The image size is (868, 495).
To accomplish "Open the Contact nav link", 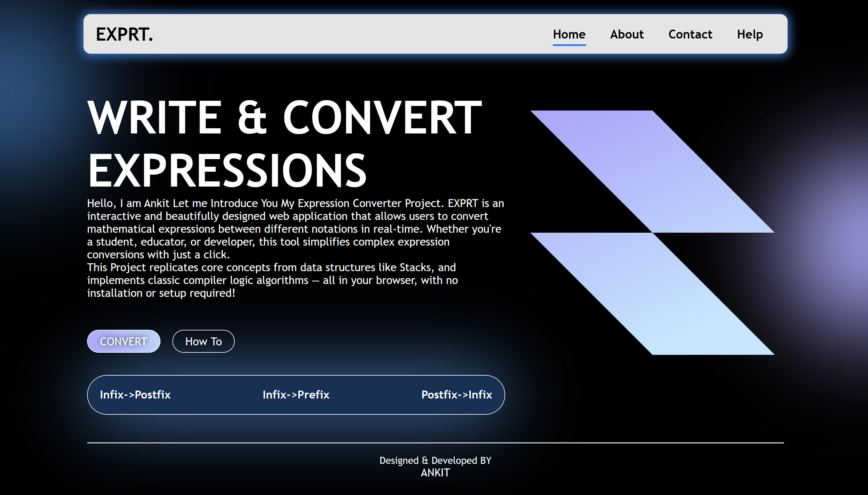I will (x=690, y=34).
